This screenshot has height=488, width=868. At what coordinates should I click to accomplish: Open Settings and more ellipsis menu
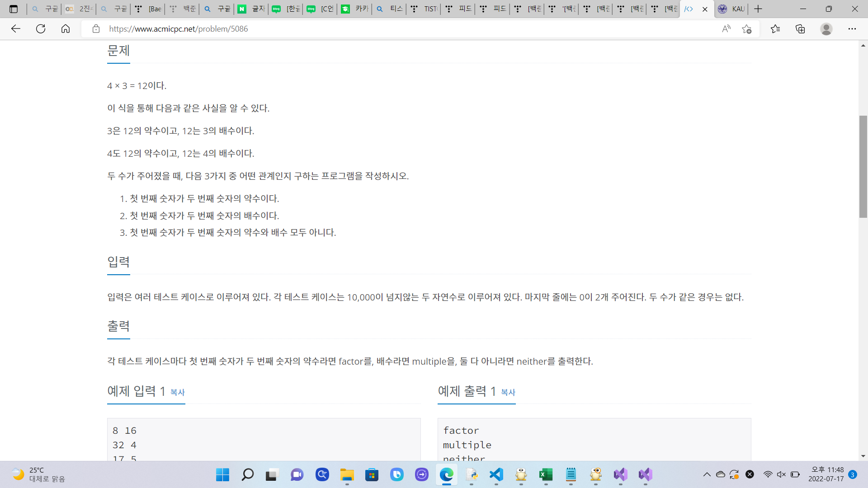point(852,29)
